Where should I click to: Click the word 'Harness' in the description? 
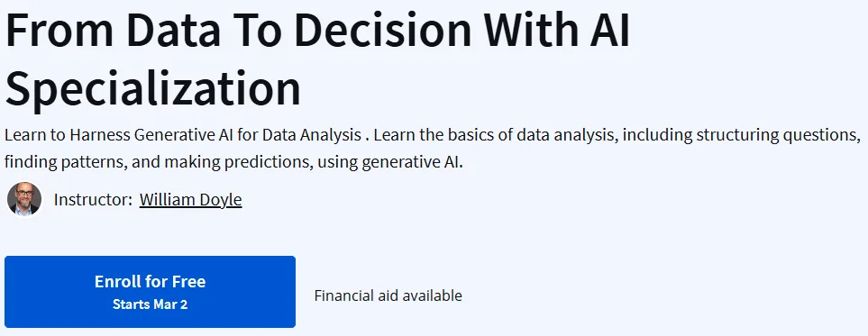pyautogui.click(x=100, y=135)
